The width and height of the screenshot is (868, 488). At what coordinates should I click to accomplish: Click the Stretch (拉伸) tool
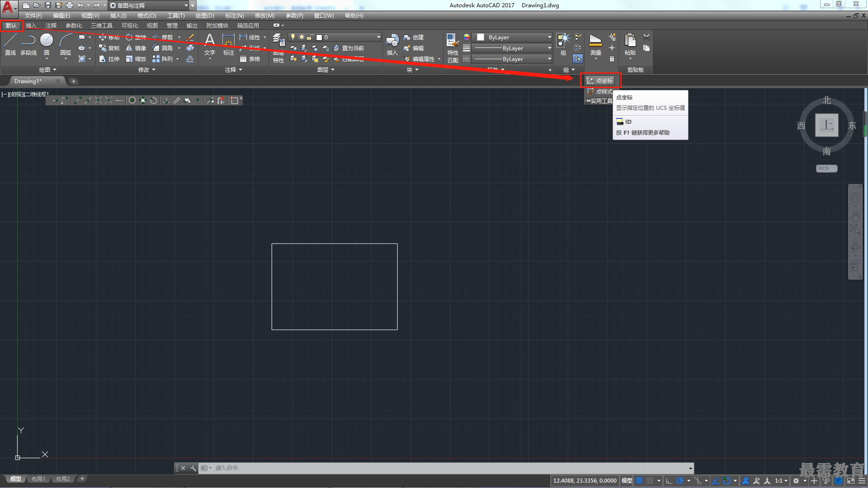[x=109, y=59]
